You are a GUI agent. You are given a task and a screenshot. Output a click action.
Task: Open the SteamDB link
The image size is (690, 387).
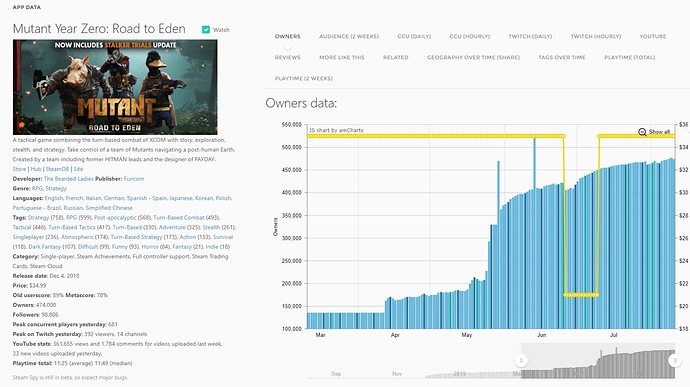(x=57, y=169)
